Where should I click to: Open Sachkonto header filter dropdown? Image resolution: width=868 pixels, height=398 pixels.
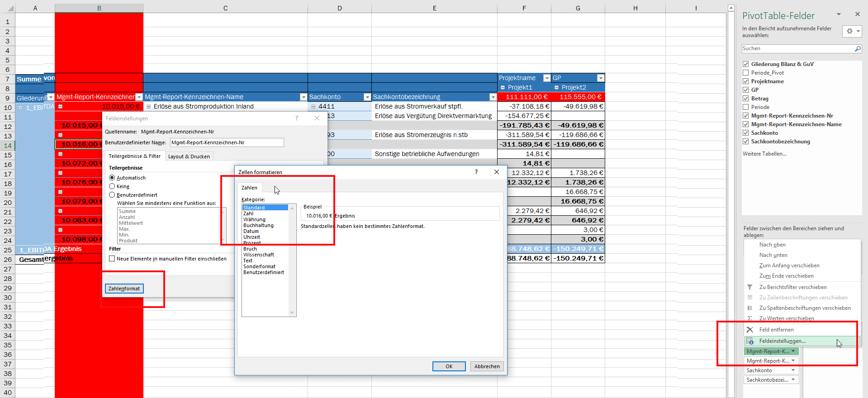click(x=367, y=97)
